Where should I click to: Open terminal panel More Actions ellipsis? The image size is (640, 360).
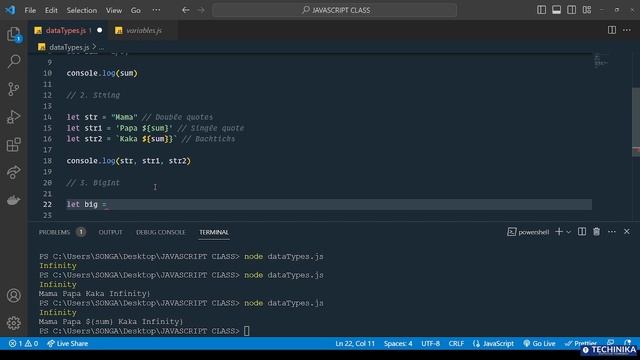[611, 232]
